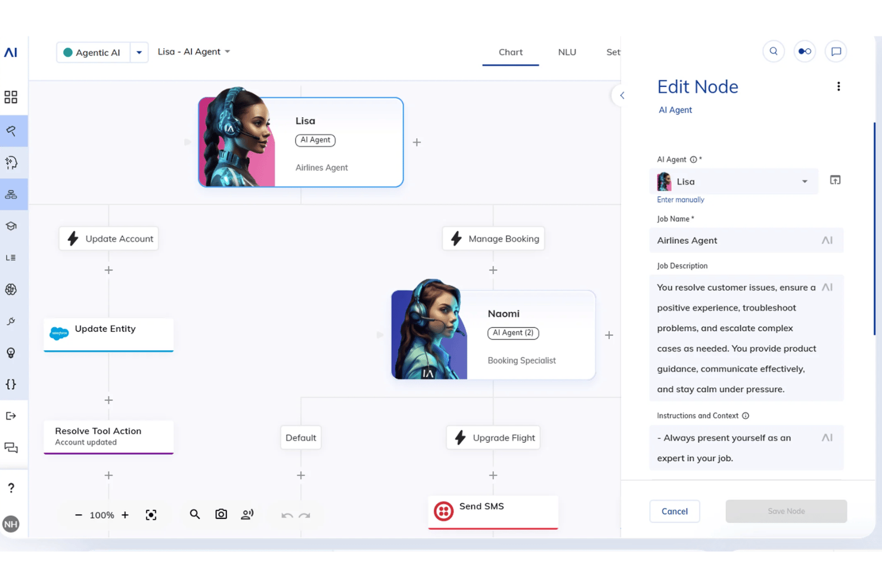Click the AI Agent info icon
882x588 pixels.
(693, 160)
